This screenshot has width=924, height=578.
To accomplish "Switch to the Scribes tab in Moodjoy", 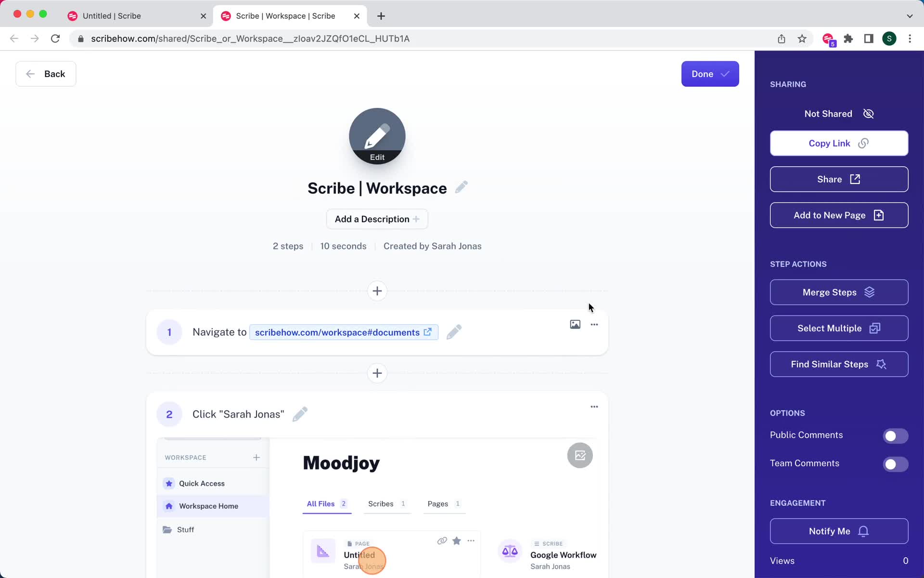I will [381, 503].
